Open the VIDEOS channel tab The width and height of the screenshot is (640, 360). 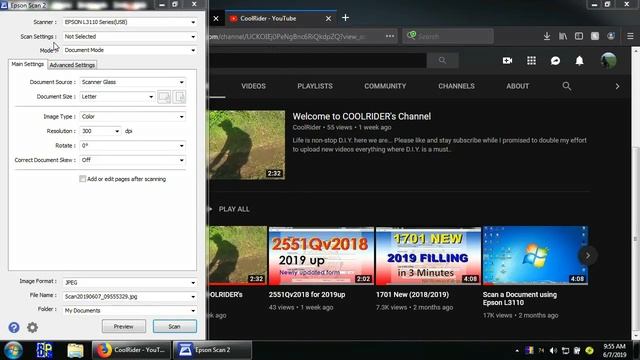(253, 86)
